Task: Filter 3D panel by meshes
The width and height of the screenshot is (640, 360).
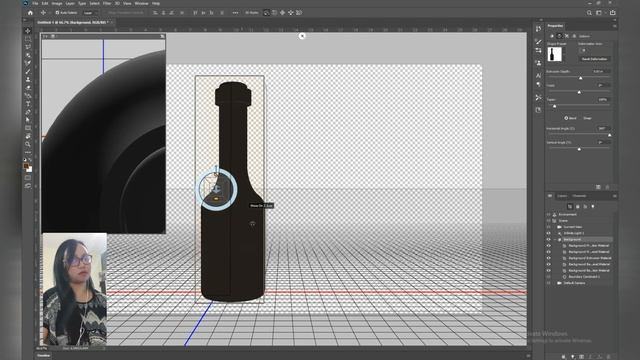Action: point(578,207)
